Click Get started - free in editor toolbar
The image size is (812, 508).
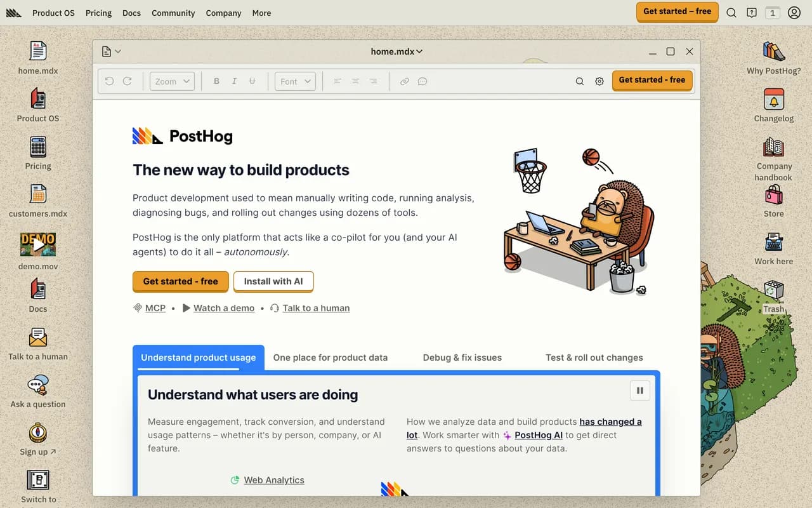coord(652,80)
